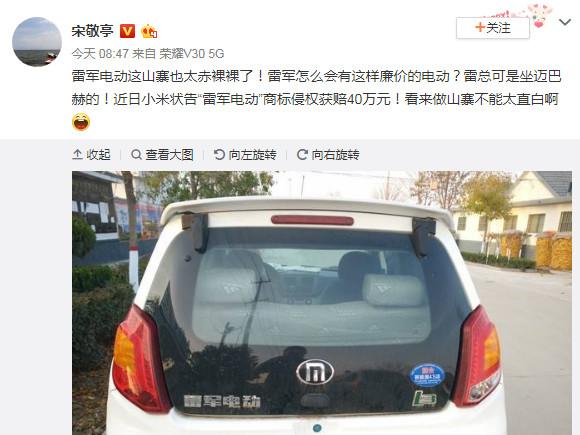Click the heart decoration near follow button
The height and width of the screenshot is (435, 580).
pos(539,24)
